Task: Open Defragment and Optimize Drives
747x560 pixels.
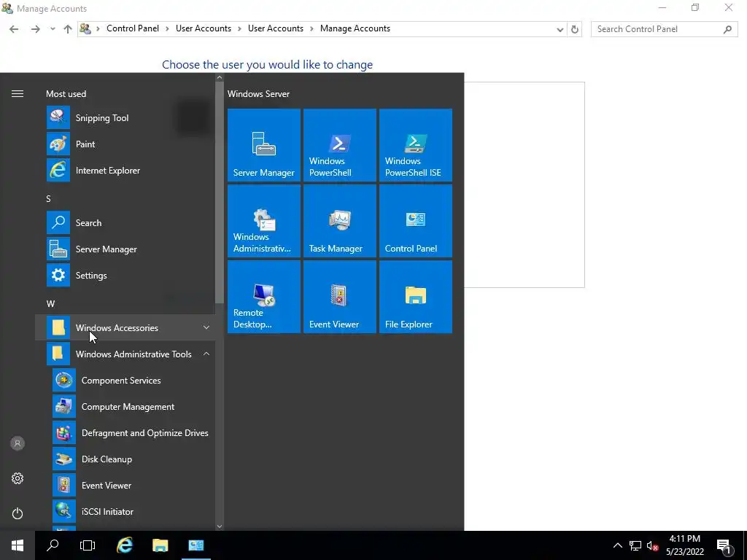Action: coord(125,433)
